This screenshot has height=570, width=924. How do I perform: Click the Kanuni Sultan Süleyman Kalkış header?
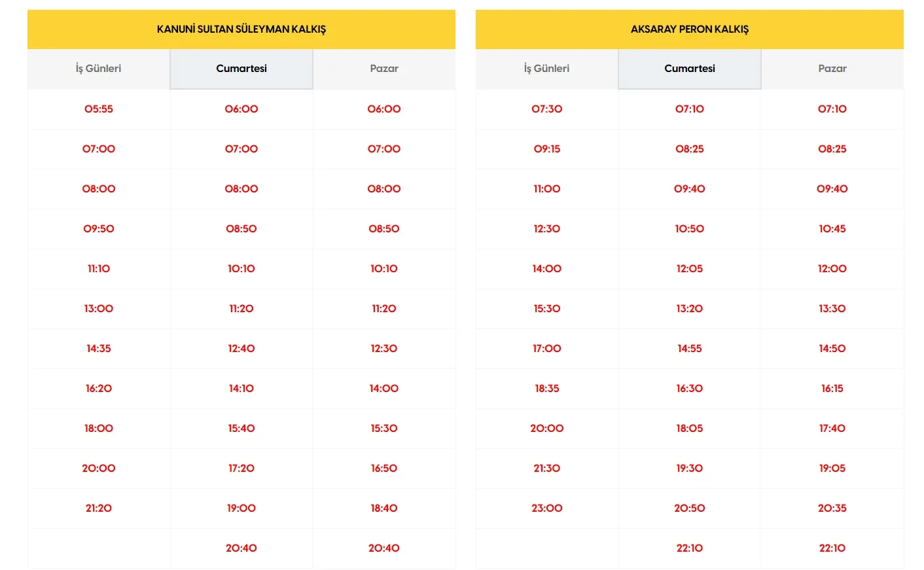coord(241,29)
